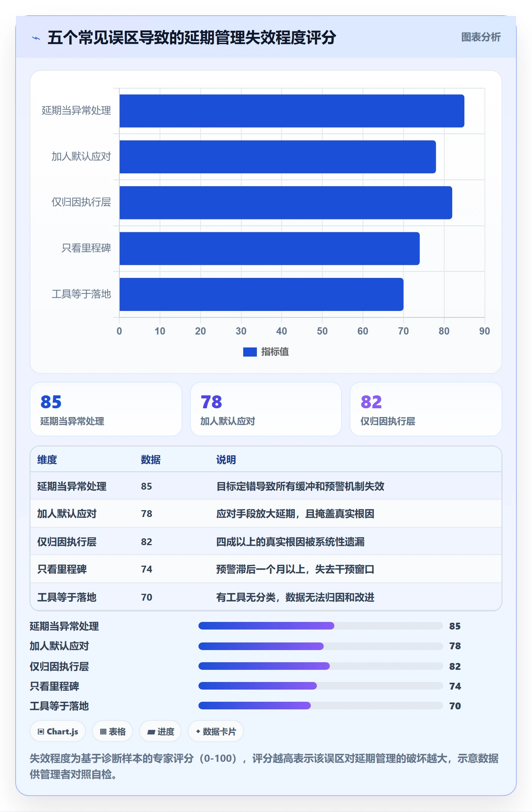Select table cell 只看里程碑

(62, 569)
